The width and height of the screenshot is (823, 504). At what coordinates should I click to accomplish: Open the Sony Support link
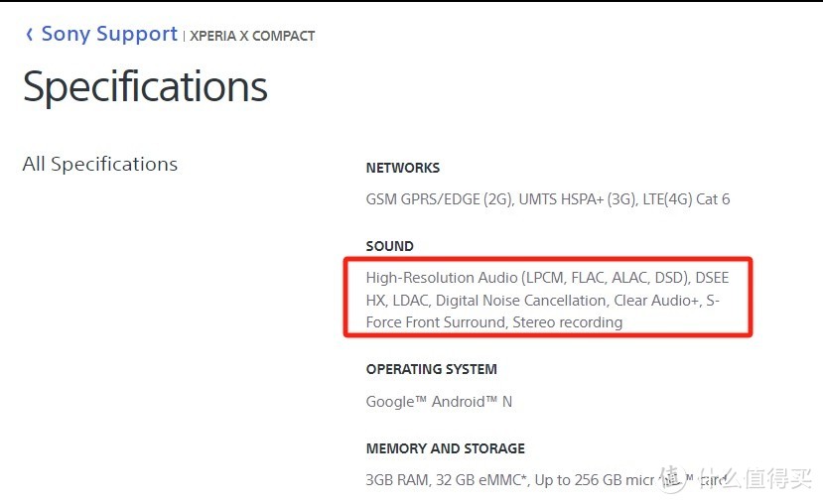(109, 35)
